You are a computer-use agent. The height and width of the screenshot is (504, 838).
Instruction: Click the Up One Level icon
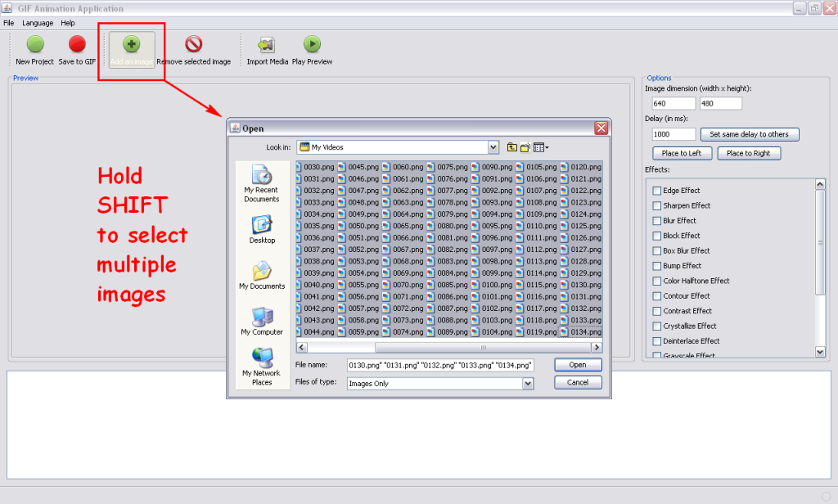(x=512, y=147)
